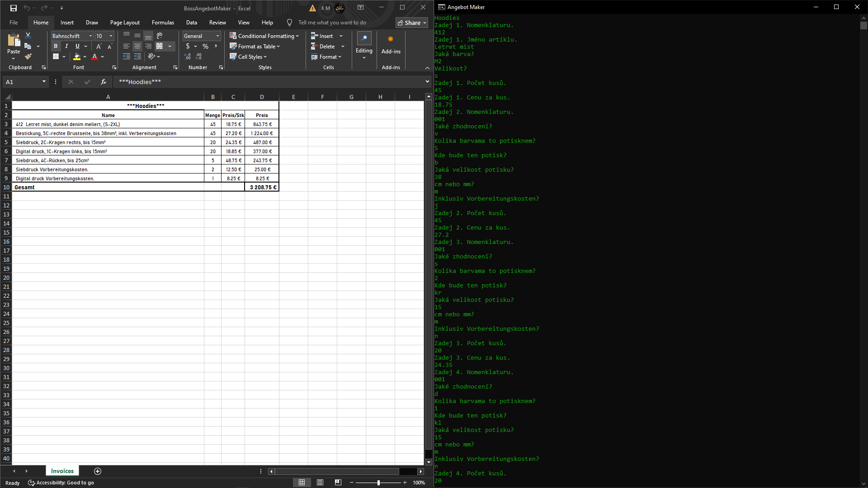This screenshot has width=868, height=488.
Task: Switch to Page Break Preview view
Action: tap(338, 483)
